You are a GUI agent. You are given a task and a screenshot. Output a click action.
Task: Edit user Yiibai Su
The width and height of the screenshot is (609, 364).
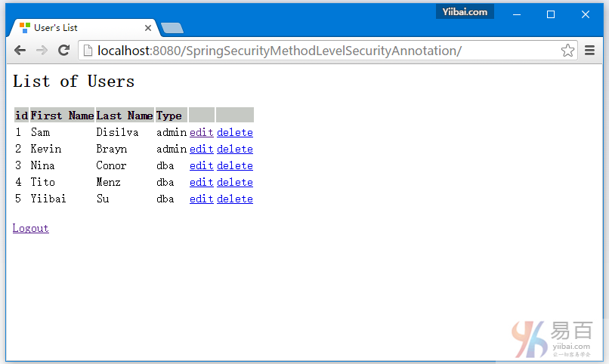pyautogui.click(x=202, y=199)
